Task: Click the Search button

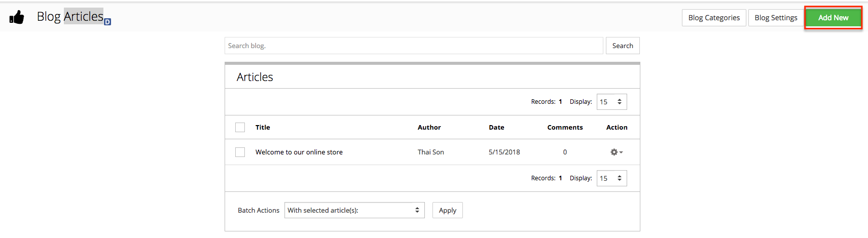Action: point(623,46)
